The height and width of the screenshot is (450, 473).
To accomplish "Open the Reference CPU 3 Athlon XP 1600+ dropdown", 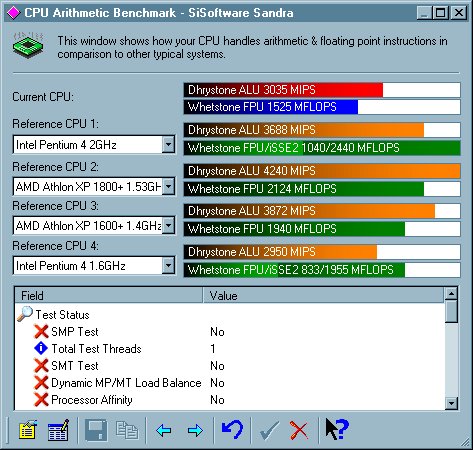I will tap(169, 226).
